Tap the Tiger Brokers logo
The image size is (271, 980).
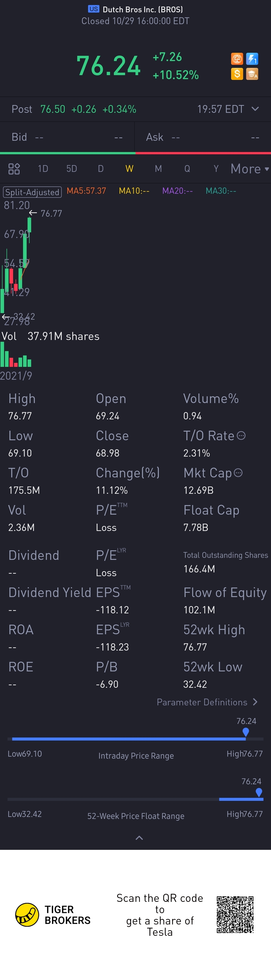point(27,915)
